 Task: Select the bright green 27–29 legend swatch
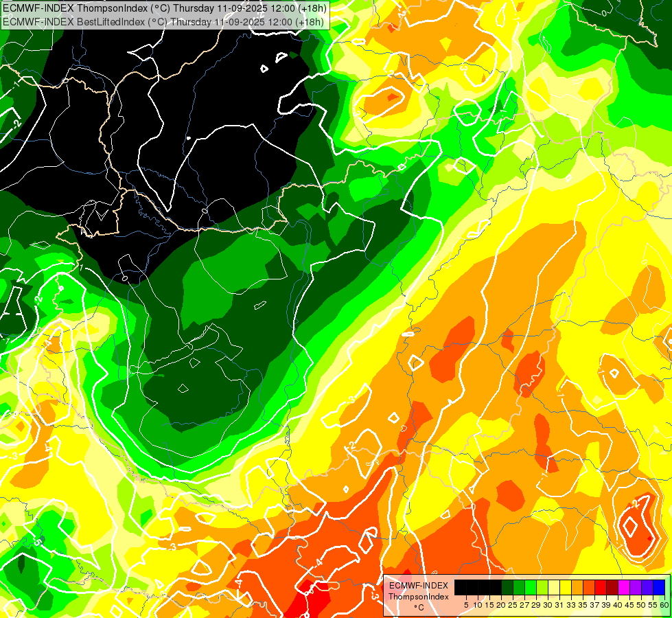tap(531, 588)
